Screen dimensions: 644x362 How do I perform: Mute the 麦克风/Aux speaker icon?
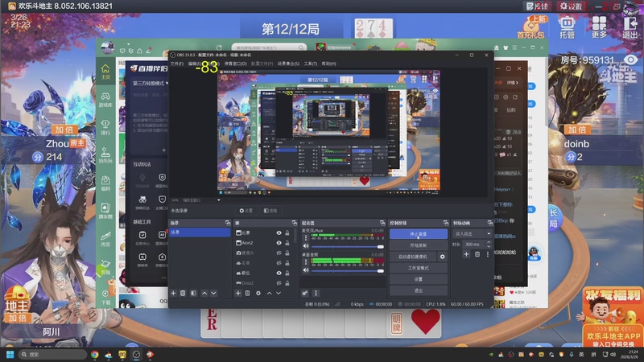pos(306,246)
